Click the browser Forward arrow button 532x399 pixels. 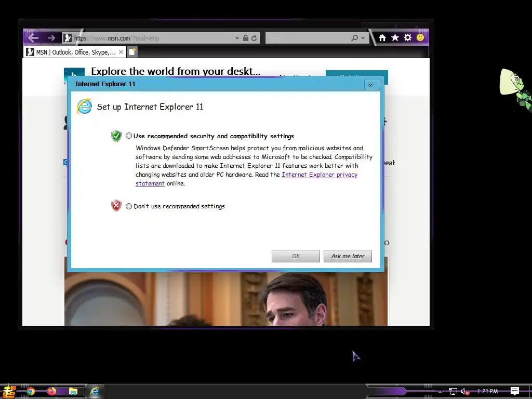51,38
